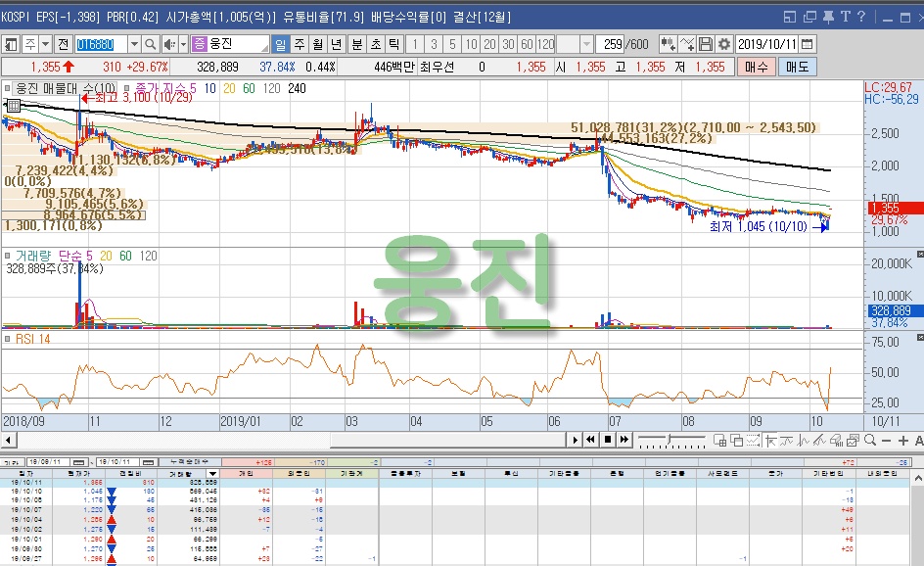The image size is (924, 566).
Task: Click the line-chart add overlay icon
Action: [687, 44]
